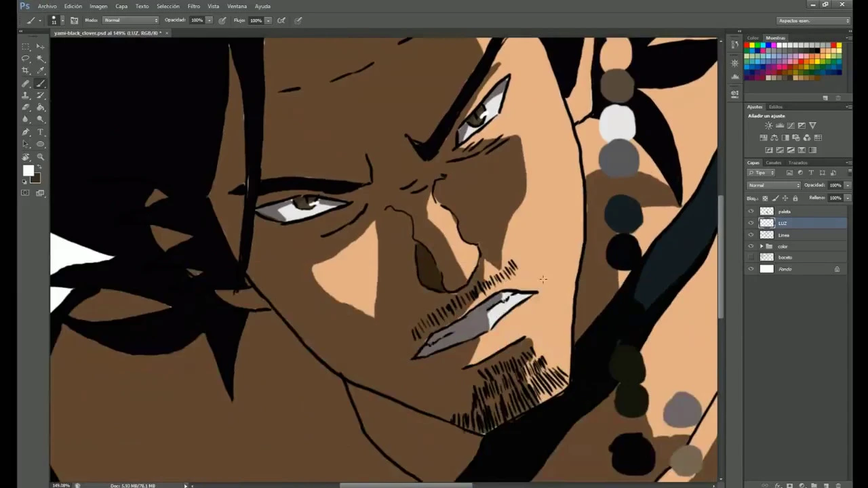Pick the red swatch in Muestras
Viewport: 868px width, 488px height.
click(x=747, y=45)
